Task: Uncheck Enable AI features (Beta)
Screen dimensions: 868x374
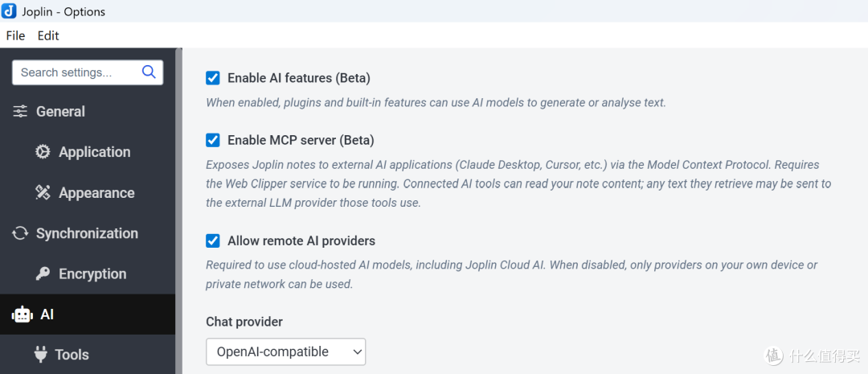Action: pos(212,78)
